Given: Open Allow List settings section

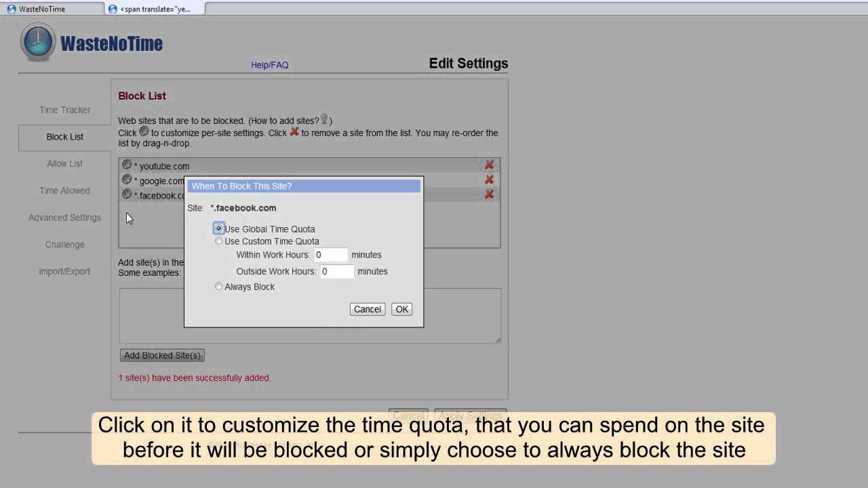Looking at the screenshot, I should 64,163.
